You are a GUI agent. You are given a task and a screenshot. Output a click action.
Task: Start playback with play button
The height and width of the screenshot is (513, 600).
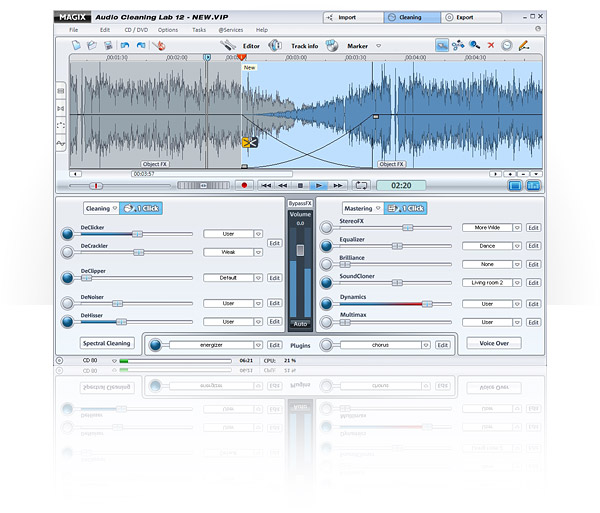318,186
